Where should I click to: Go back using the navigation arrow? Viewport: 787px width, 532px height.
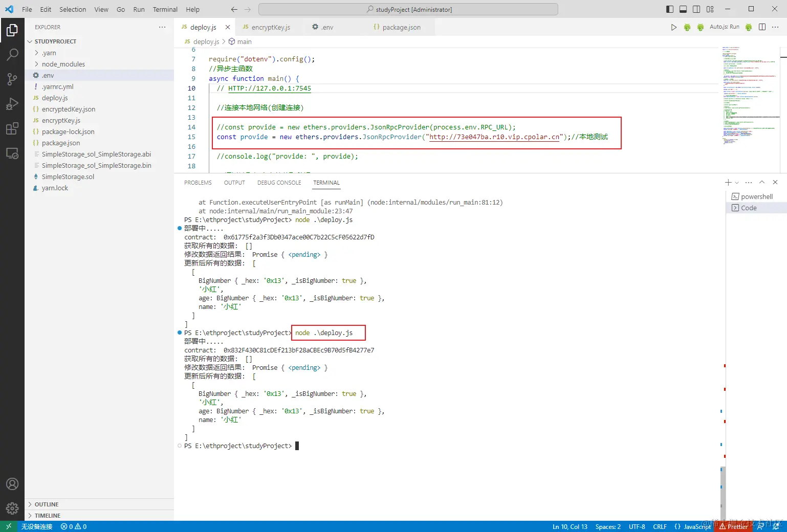tap(234, 9)
